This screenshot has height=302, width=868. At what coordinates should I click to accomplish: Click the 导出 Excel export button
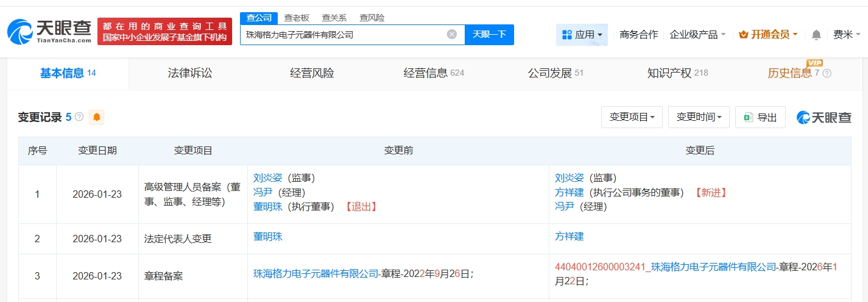coord(760,117)
